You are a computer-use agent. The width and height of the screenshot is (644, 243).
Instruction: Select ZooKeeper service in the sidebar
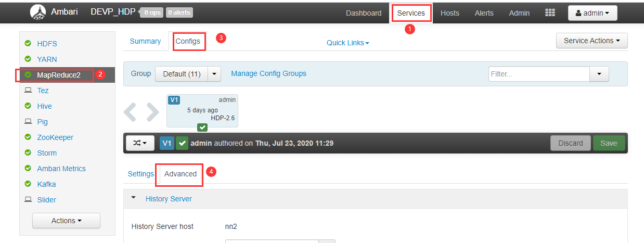click(55, 137)
